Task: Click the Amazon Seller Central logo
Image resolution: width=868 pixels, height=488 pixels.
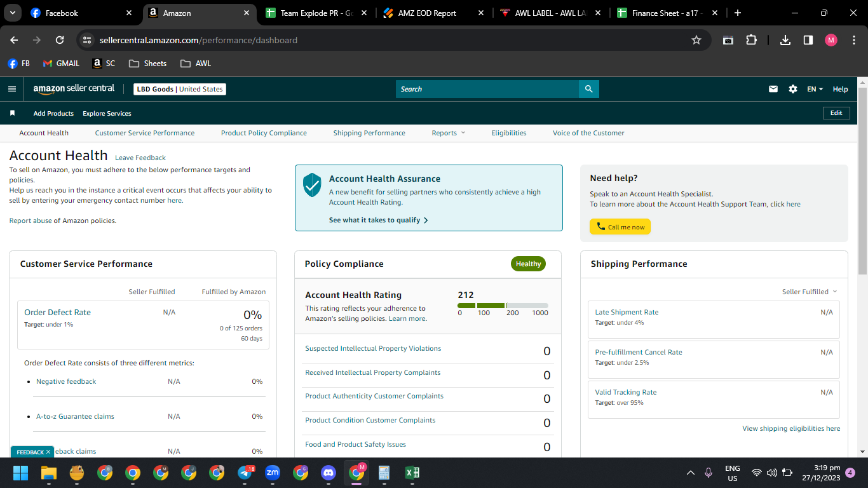Action: click(x=74, y=89)
